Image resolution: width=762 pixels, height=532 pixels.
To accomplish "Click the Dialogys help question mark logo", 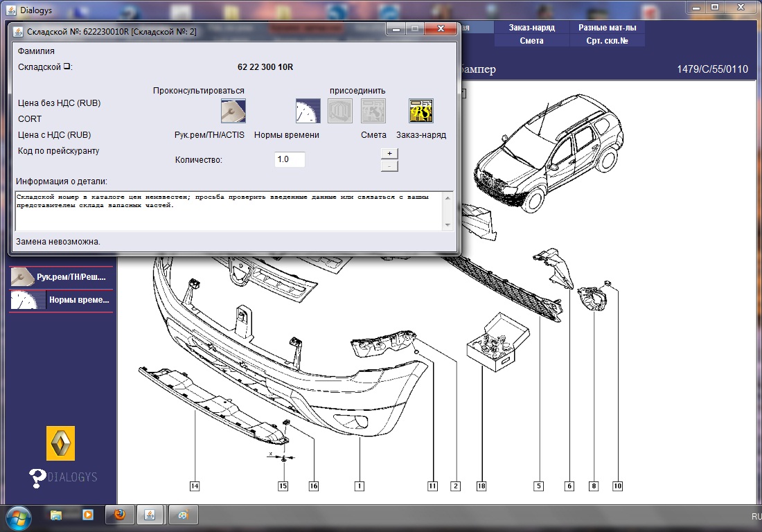I will pos(63,477).
